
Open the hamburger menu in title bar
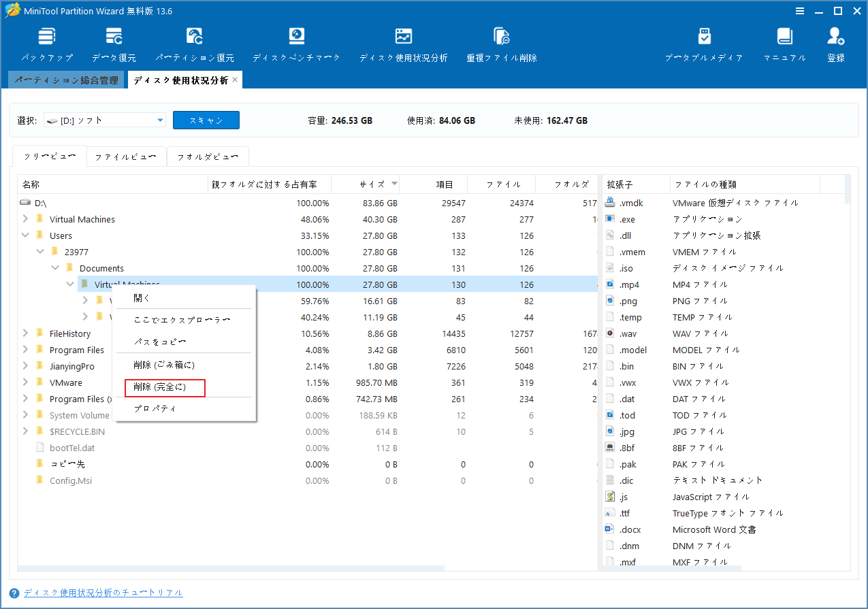(x=799, y=11)
